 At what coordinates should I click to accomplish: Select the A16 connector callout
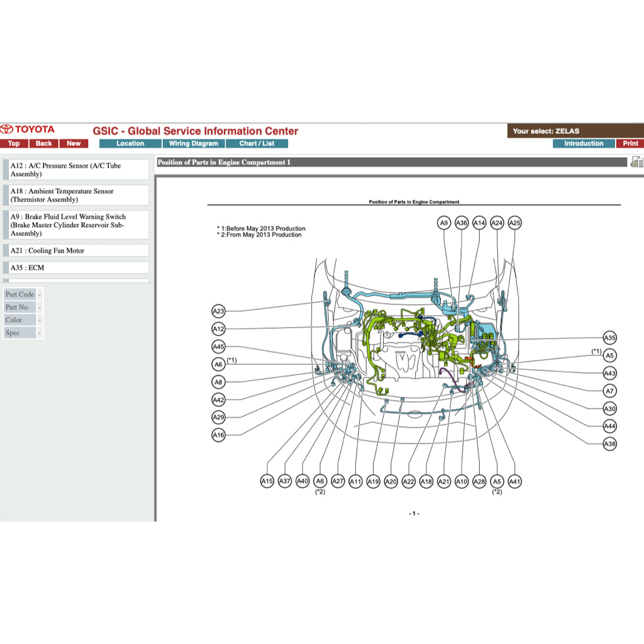click(x=218, y=435)
